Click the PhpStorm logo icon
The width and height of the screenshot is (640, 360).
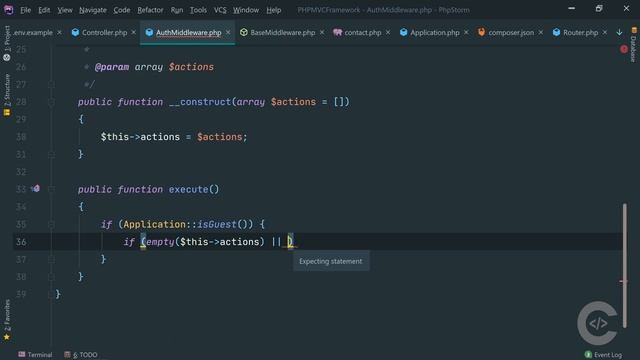pos(8,10)
